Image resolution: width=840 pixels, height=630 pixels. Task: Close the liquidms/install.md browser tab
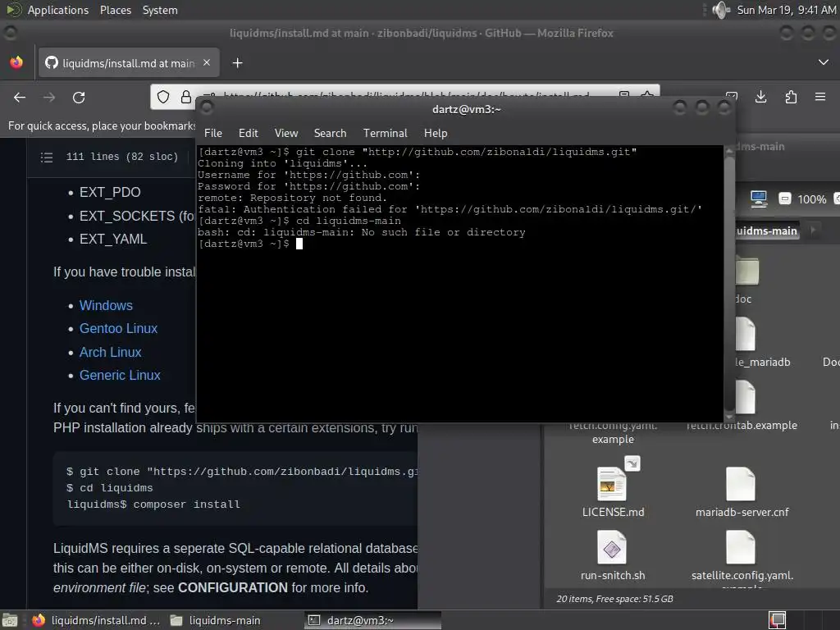207,62
